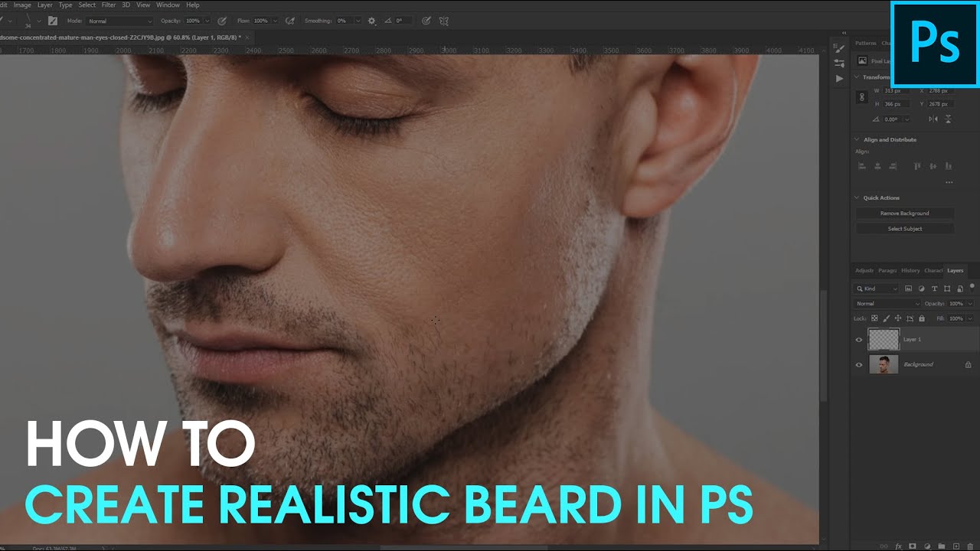Click Select Subject button

(x=905, y=229)
